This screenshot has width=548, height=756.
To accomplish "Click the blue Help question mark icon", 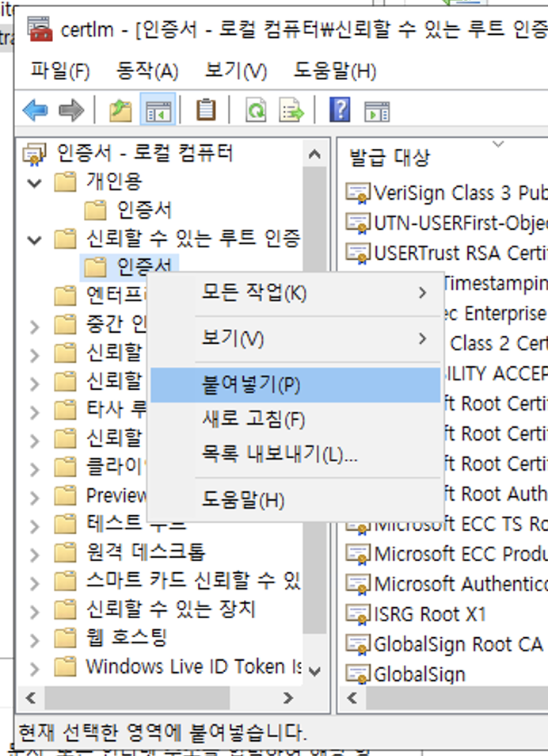I will [340, 109].
